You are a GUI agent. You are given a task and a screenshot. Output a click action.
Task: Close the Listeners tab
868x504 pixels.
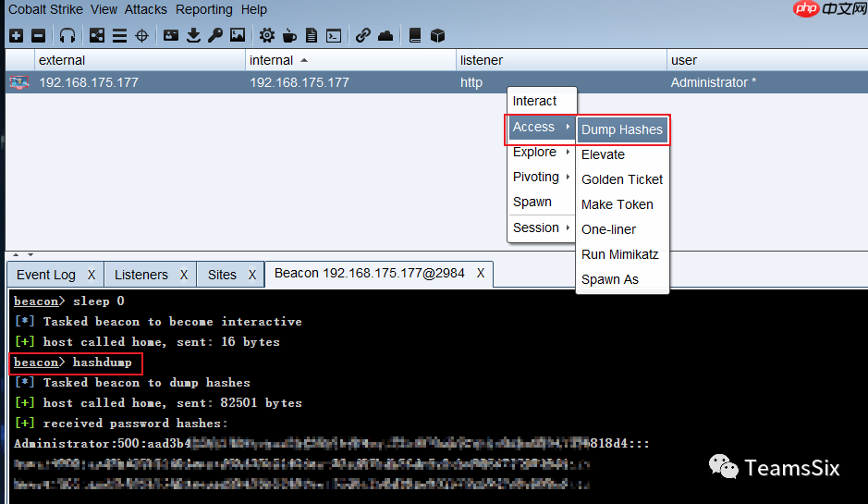[x=184, y=275]
